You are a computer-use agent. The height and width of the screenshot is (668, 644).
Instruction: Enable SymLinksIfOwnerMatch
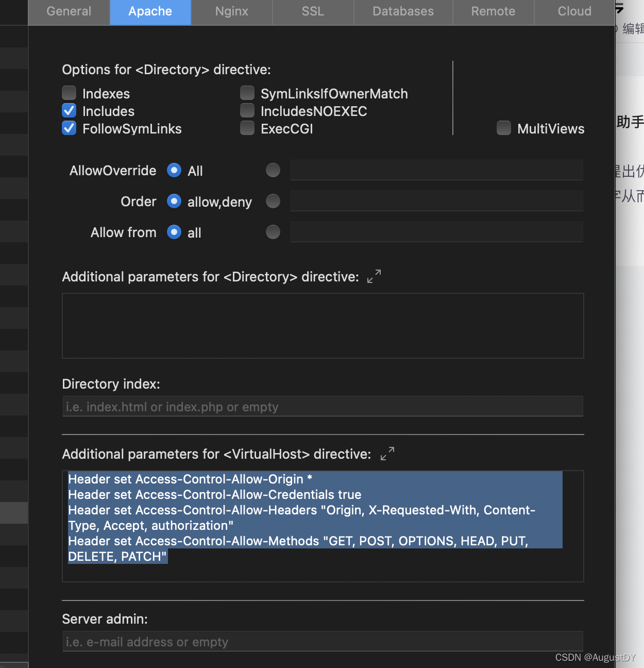247,93
